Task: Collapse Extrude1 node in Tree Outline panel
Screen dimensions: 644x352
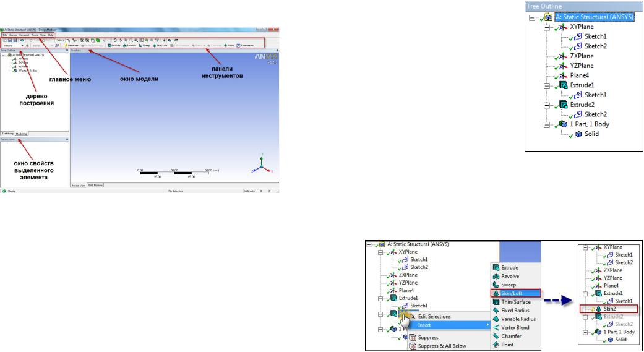Action: (547, 86)
